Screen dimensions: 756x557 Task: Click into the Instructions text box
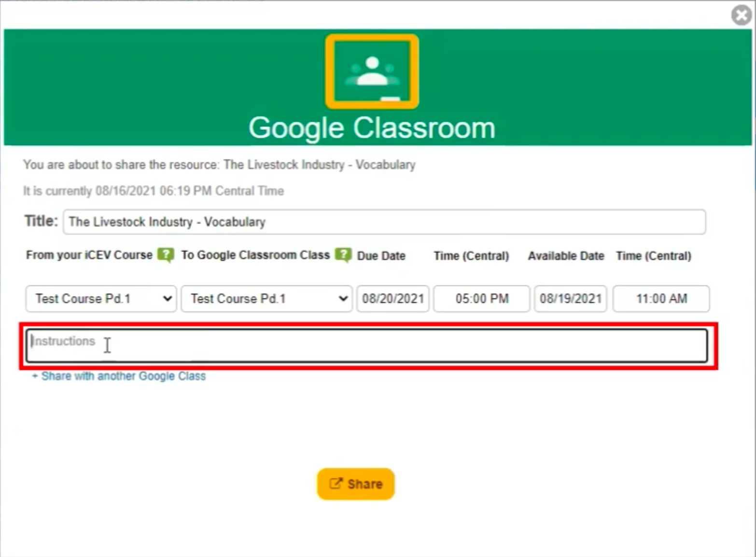click(367, 346)
